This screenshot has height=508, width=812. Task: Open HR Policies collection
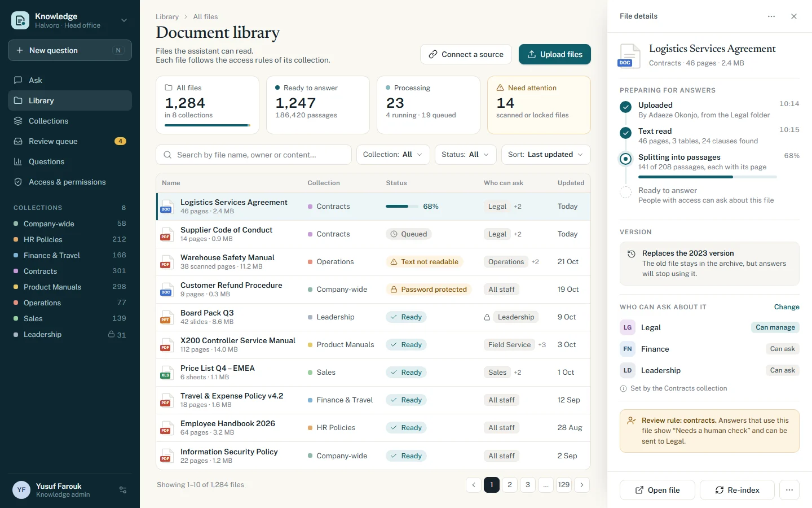pyautogui.click(x=70, y=239)
